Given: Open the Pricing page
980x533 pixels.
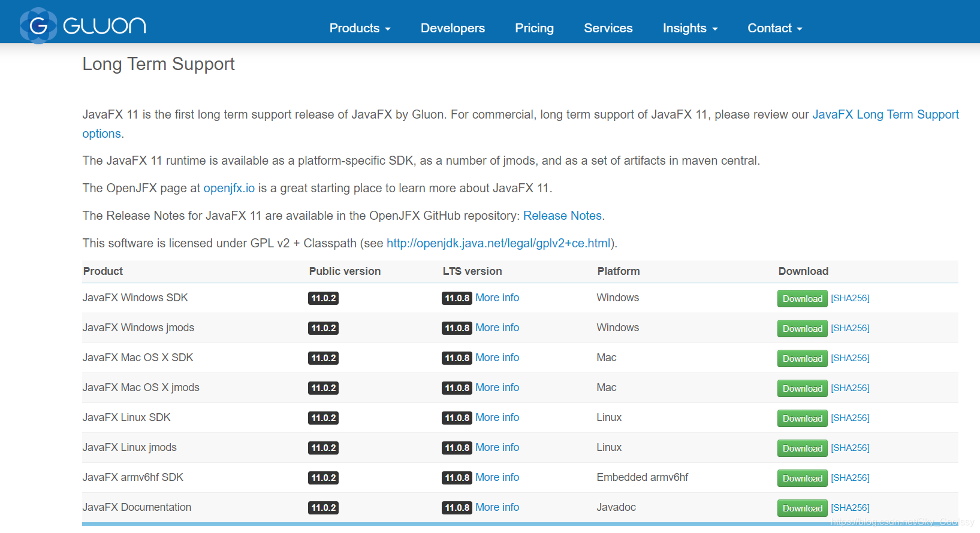Looking at the screenshot, I should [x=534, y=28].
